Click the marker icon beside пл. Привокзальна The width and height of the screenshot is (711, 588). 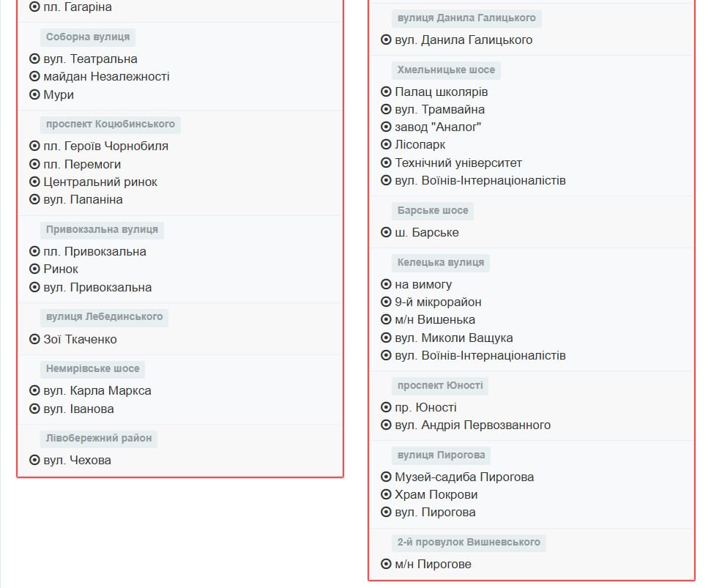tap(33, 250)
